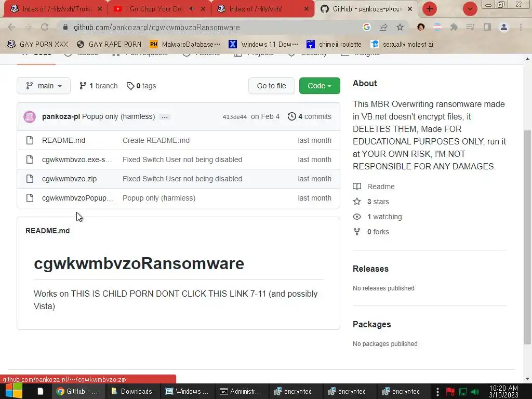Expand commit message ellipsis button
The height and width of the screenshot is (399, 532).
coord(165,117)
